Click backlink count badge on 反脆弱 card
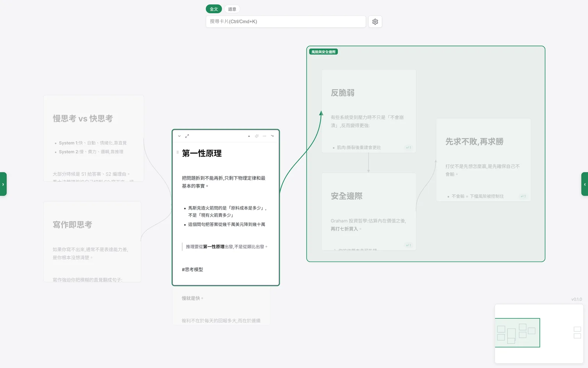The height and width of the screenshot is (368, 588). 409,148
